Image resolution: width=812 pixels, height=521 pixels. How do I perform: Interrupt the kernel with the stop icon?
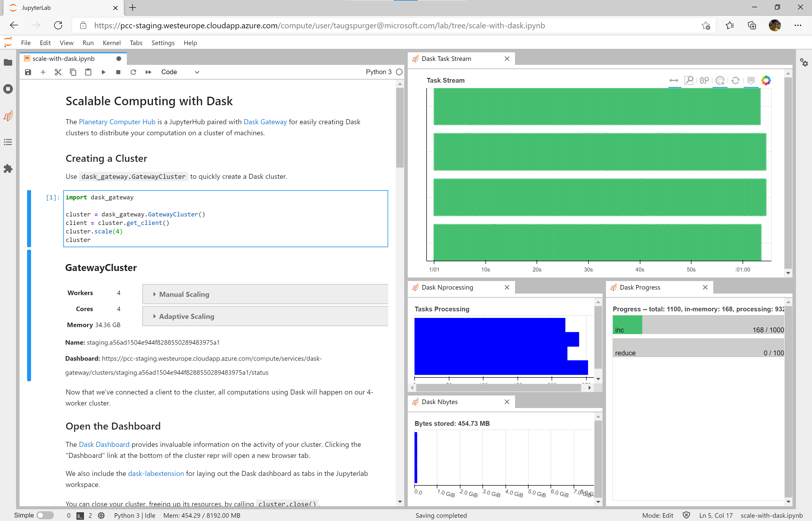coord(118,72)
